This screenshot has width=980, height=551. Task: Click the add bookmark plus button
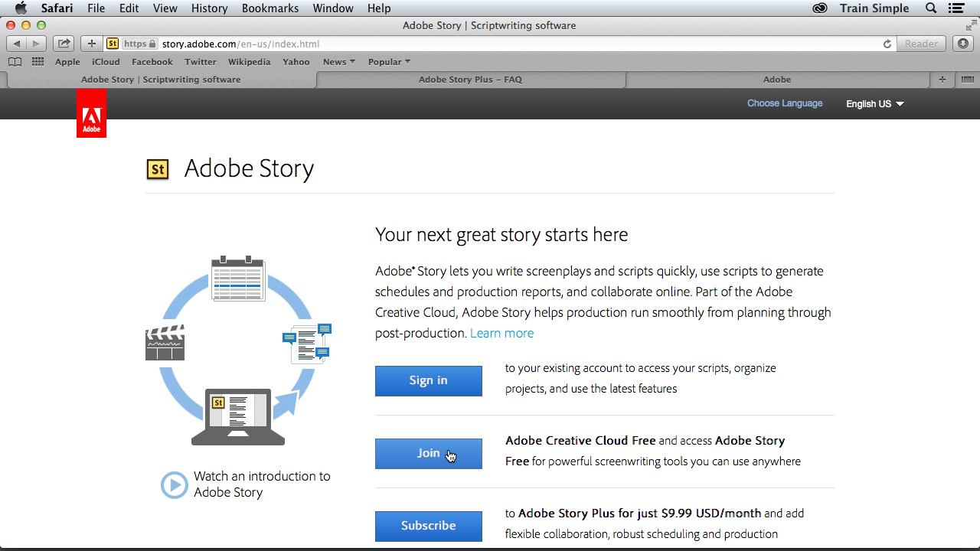coord(92,44)
